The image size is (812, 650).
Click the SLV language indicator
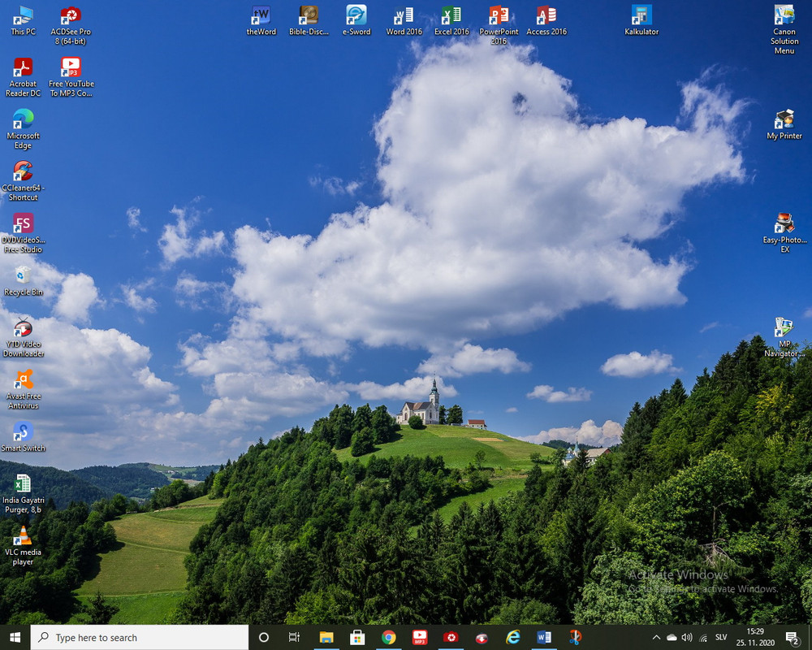(x=721, y=637)
